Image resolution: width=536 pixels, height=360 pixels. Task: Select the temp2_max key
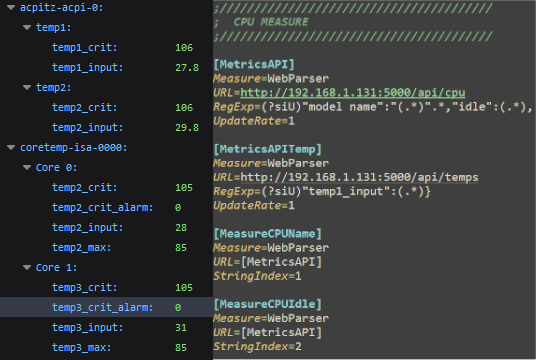82,248
